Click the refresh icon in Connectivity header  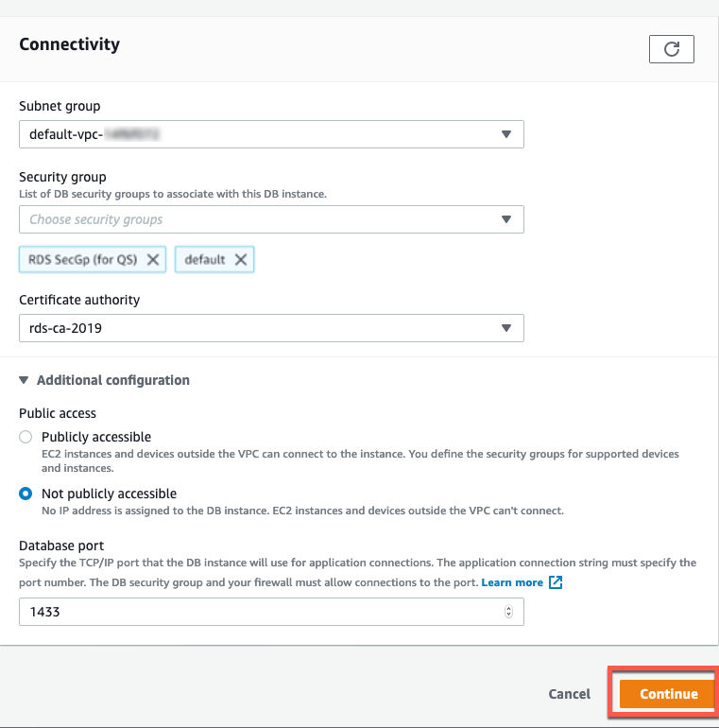tap(672, 49)
